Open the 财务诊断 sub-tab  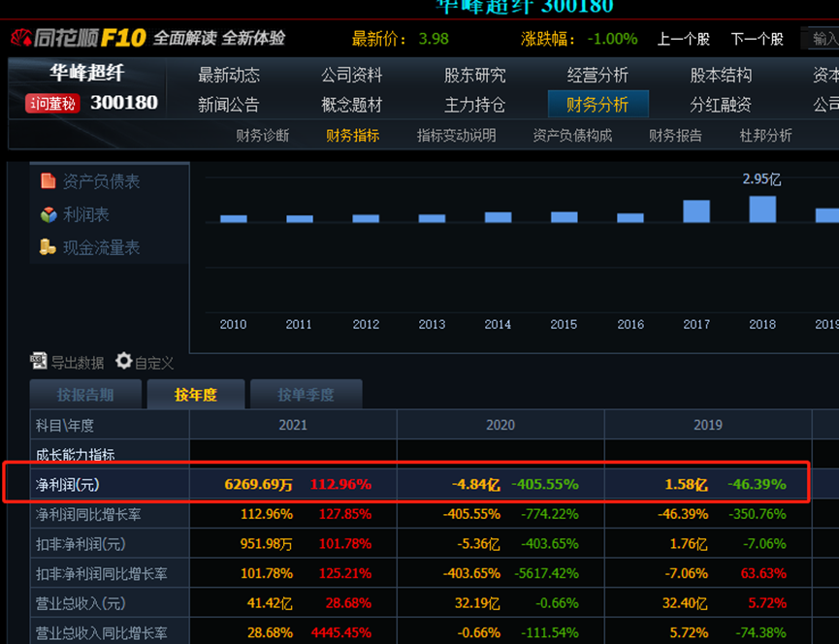[262, 136]
